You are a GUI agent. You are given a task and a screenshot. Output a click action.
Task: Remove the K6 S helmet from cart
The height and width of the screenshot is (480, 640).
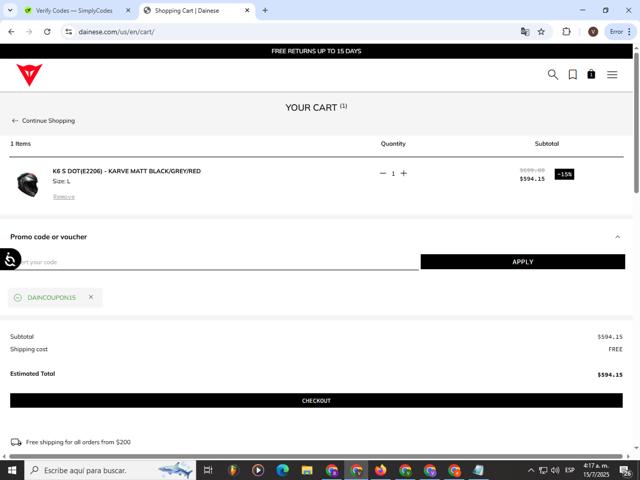[x=64, y=197]
